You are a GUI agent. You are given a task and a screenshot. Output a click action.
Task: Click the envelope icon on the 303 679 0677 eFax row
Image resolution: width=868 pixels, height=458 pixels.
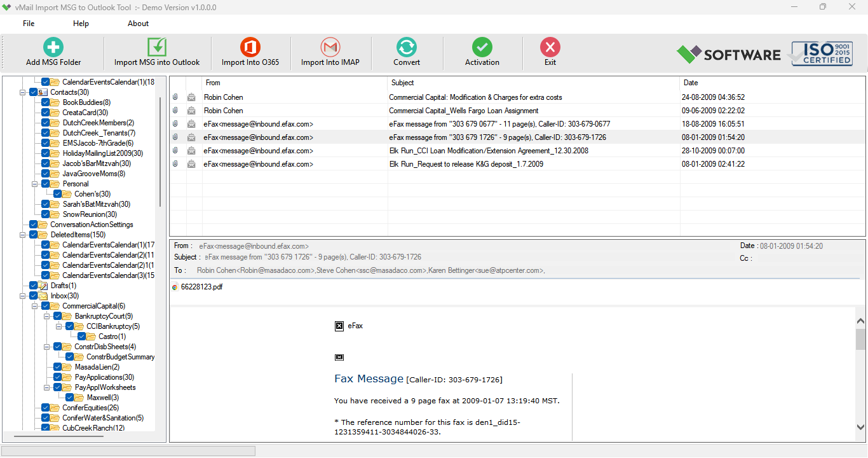(x=191, y=124)
